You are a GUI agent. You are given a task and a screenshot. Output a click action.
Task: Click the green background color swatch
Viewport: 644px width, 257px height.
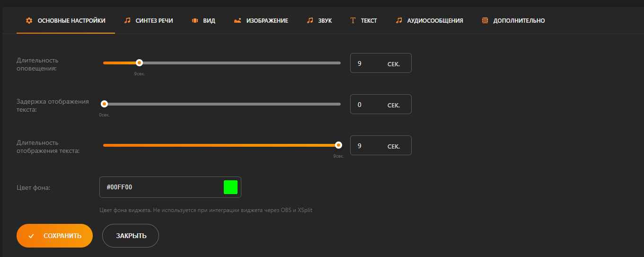[230, 187]
